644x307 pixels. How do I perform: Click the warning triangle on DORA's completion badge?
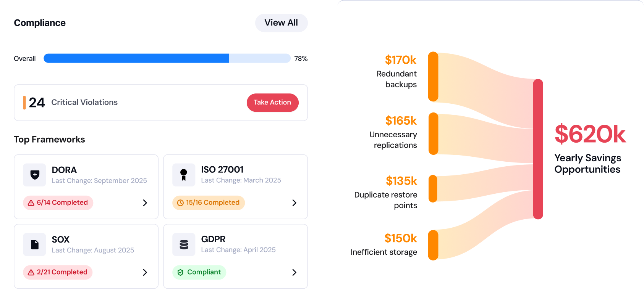click(x=31, y=203)
